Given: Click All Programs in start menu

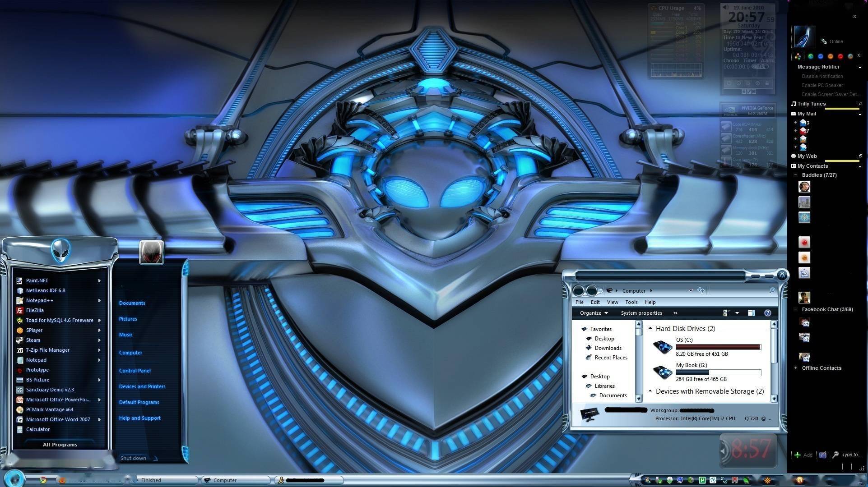Looking at the screenshot, I should point(60,445).
